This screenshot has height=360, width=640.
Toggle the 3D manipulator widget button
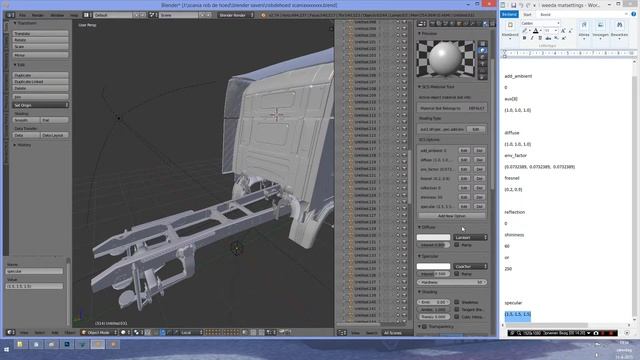(163, 332)
